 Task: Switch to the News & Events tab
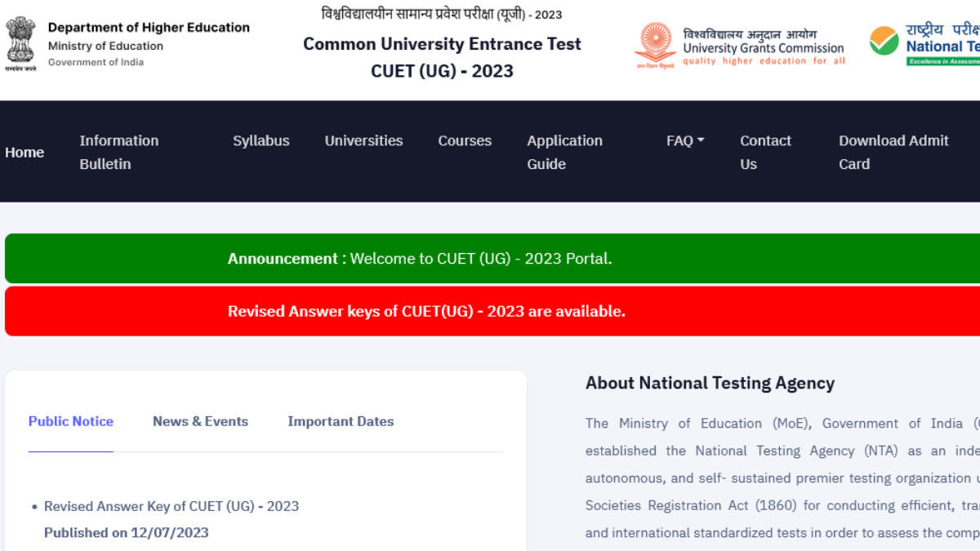click(200, 421)
